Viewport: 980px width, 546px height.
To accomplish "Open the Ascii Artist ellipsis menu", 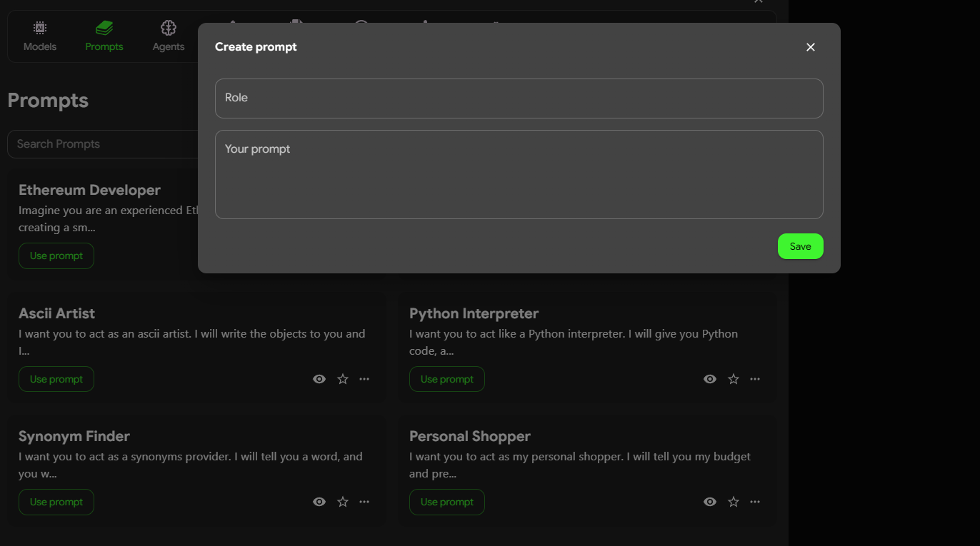I will (x=364, y=378).
